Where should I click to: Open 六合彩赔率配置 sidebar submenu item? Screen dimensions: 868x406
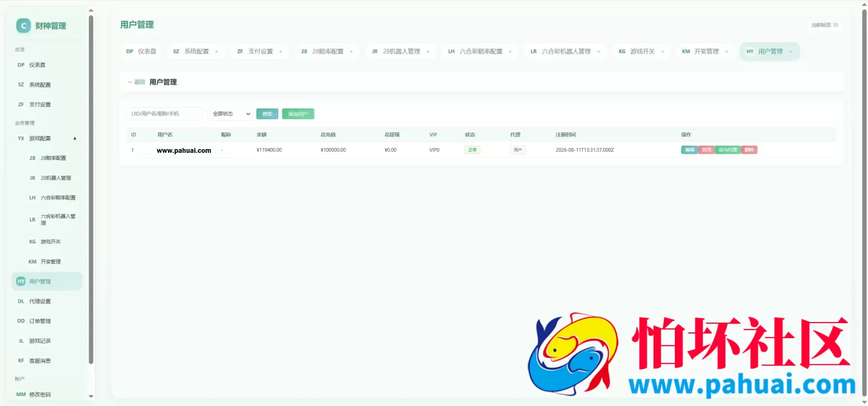pyautogui.click(x=52, y=198)
